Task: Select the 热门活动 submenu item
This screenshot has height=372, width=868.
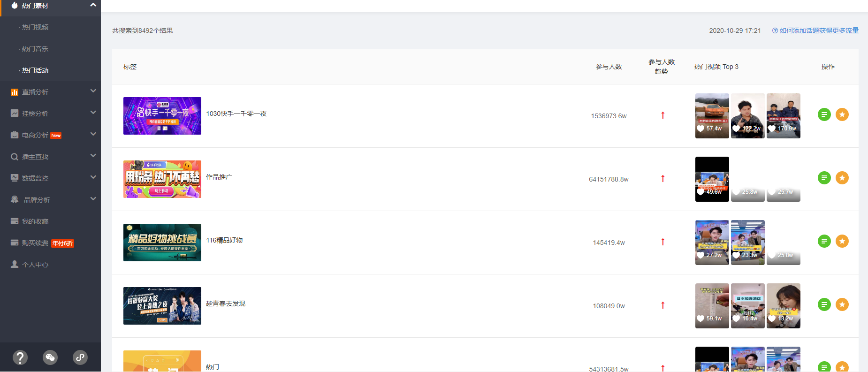Action: pyautogui.click(x=35, y=70)
